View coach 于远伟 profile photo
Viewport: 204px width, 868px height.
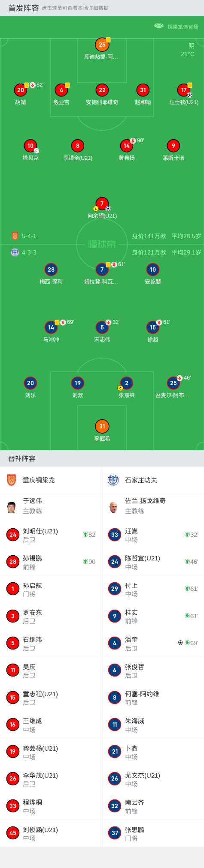(x=12, y=507)
